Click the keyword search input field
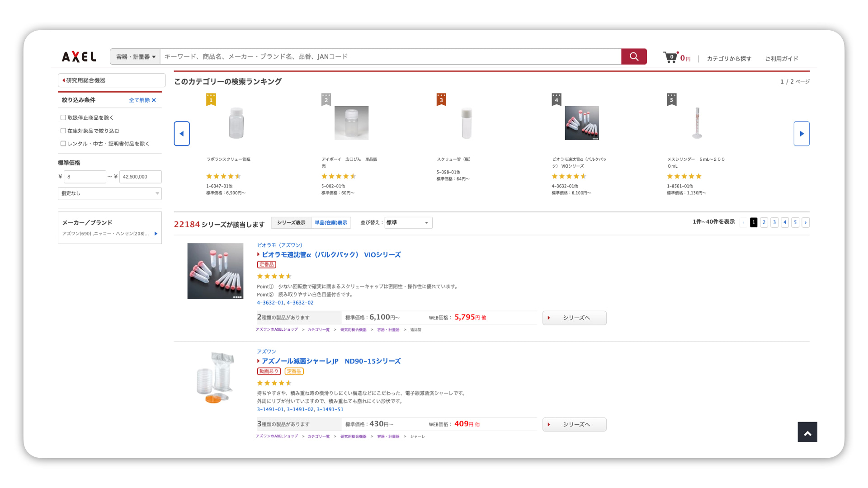This screenshot has width=868, height=488. tap(391, 56)
